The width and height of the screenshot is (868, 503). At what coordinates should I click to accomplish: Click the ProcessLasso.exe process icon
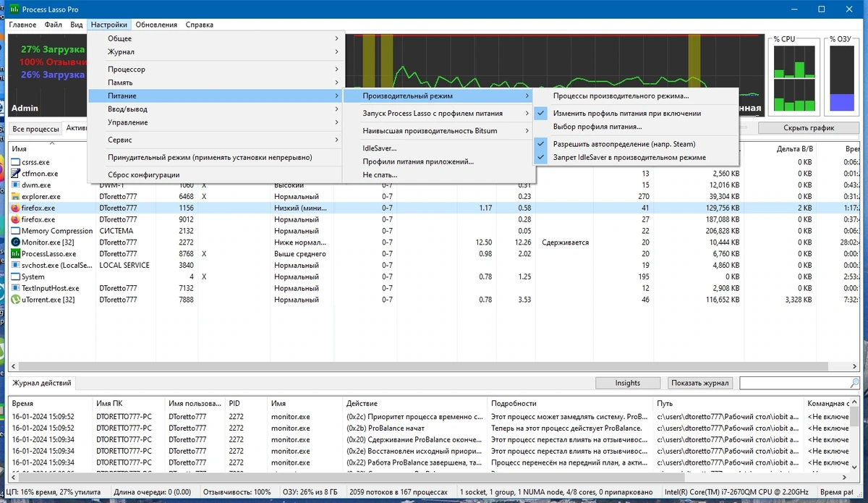coord(15,254)
